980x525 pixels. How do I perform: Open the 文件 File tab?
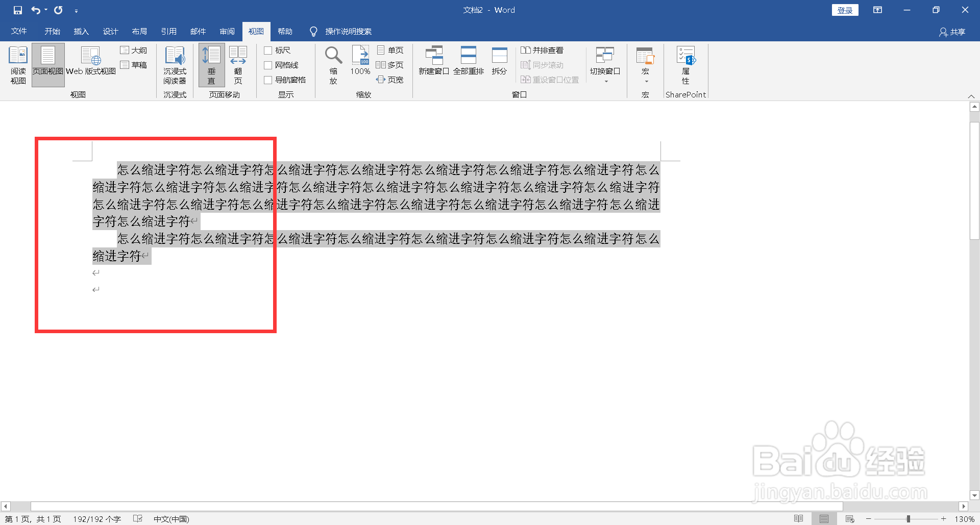[x=19, y=32]
